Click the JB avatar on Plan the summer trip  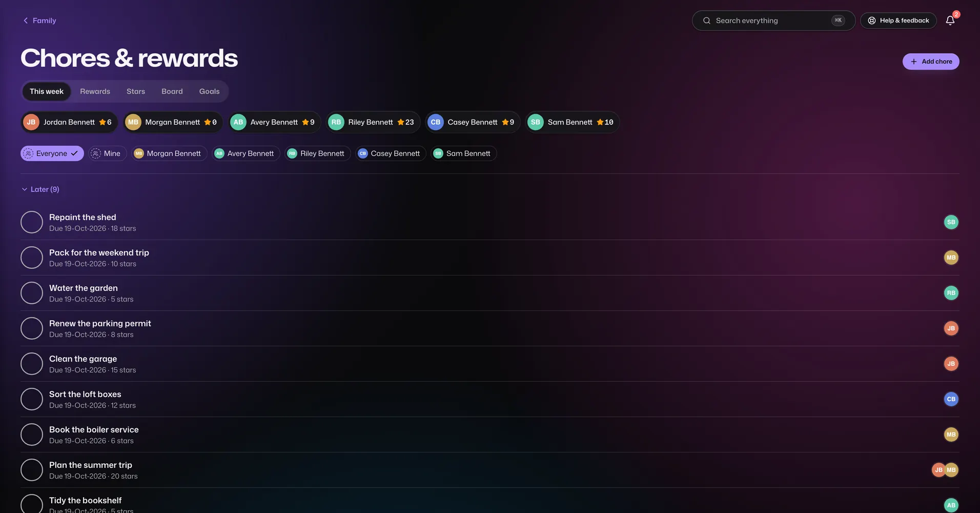pyautogui.click(x=938, y=470)
